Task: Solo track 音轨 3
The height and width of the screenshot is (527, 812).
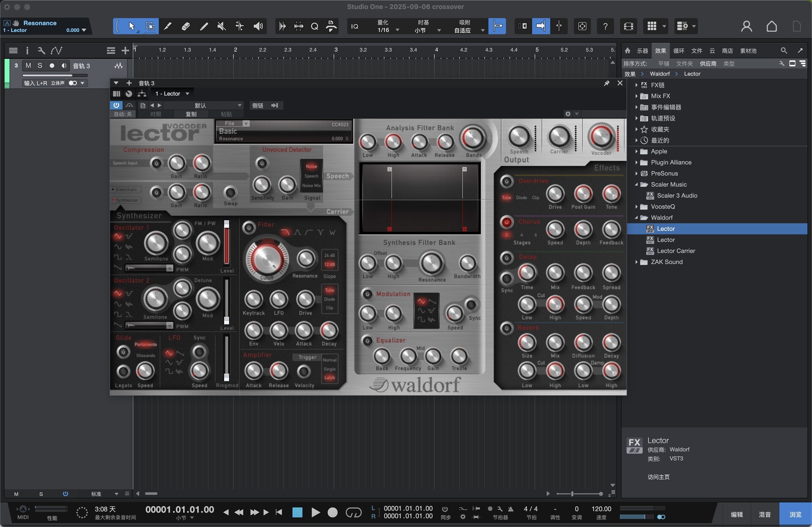Action: click(40, 66)
